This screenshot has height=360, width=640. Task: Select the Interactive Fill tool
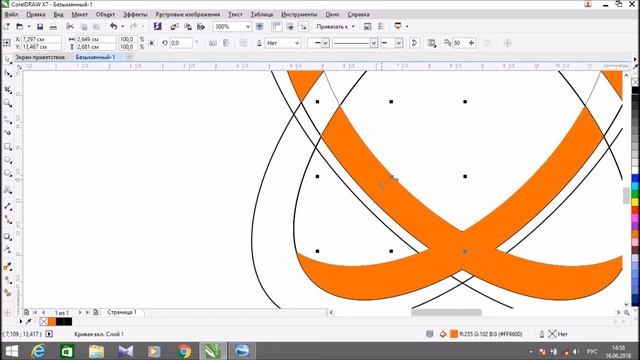pyautogui.click(x=7, y=280)
